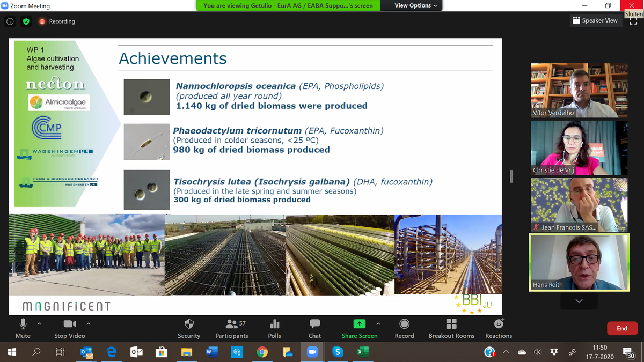
Task: Click the green encryption shield icon
Action: [x=26, y=21]
